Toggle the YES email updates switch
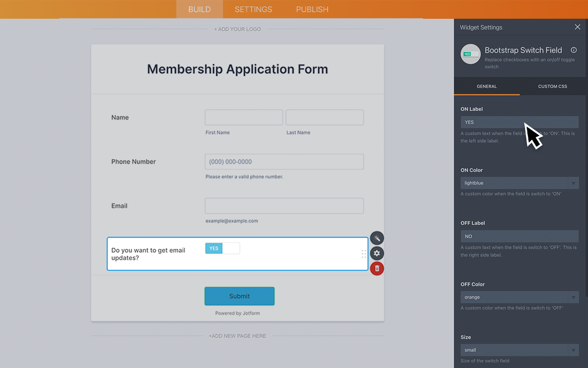The width and height of the screenshot is (588, 368). [222, 248]
